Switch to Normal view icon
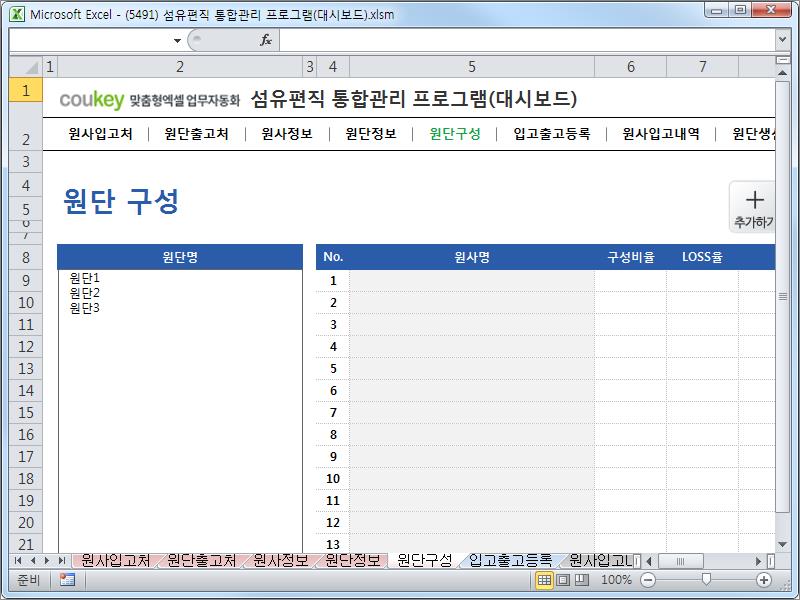This screenshot has height=600, width=800. (x=544, y=580)
